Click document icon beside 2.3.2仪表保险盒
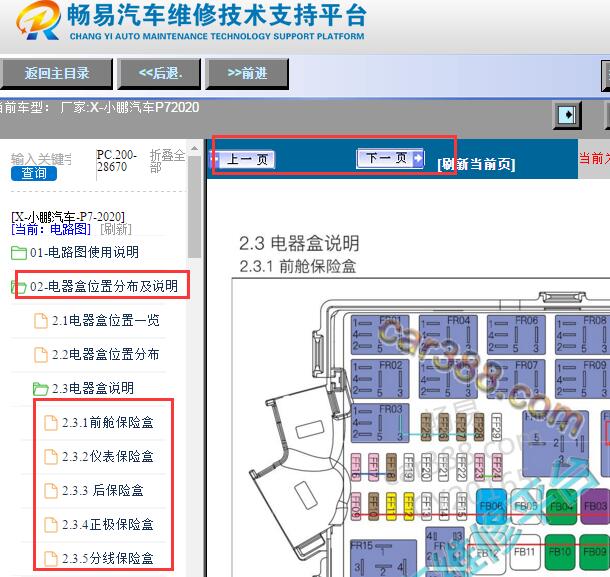 [x=51, y=457]
